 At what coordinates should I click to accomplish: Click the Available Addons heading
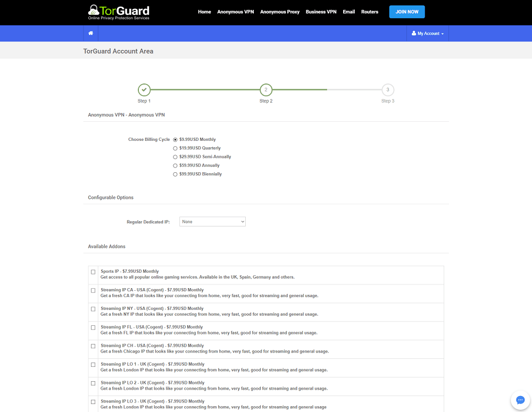106,247
